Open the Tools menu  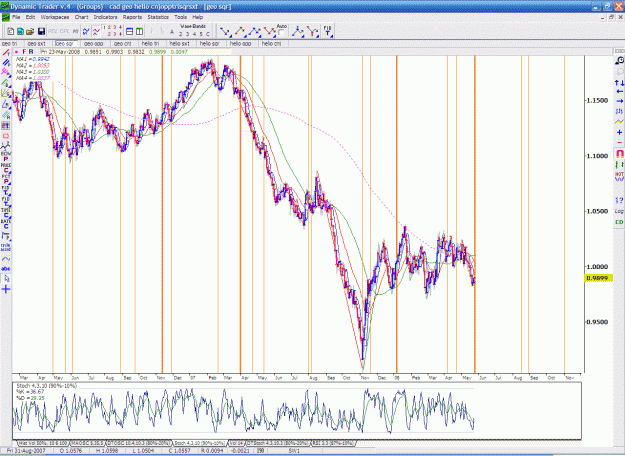point(180,17)
